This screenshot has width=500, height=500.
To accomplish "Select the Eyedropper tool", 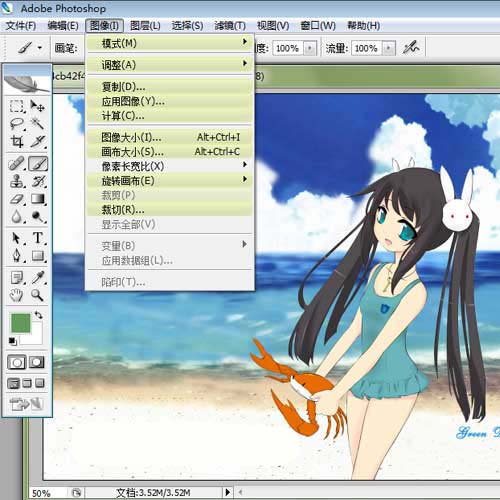I will coord(38,277).
